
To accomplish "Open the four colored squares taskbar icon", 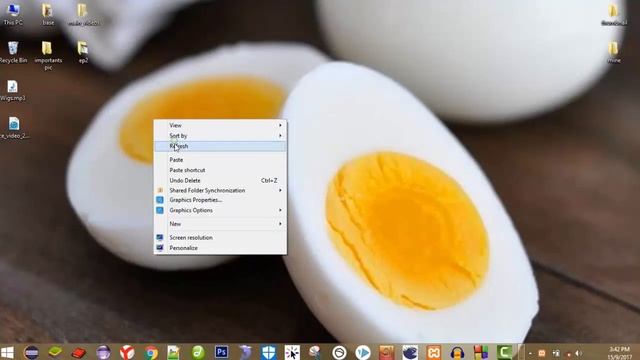I will pos(481,352).
